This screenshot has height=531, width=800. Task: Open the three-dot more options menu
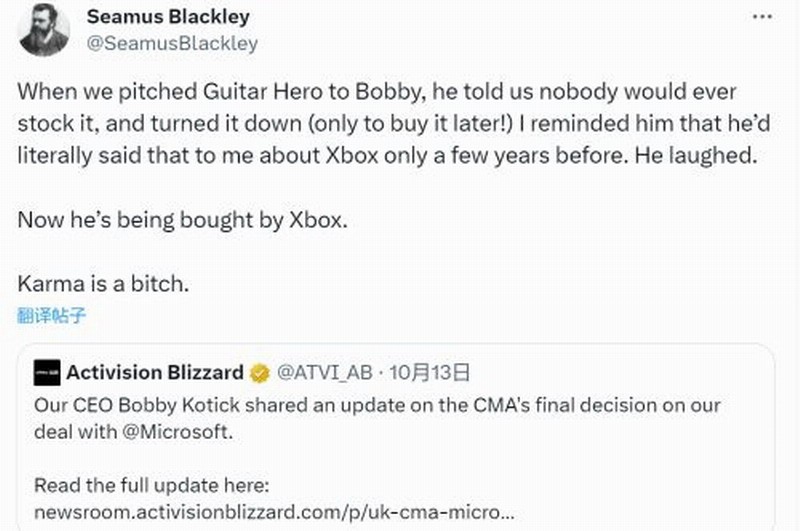pos(764,17)
